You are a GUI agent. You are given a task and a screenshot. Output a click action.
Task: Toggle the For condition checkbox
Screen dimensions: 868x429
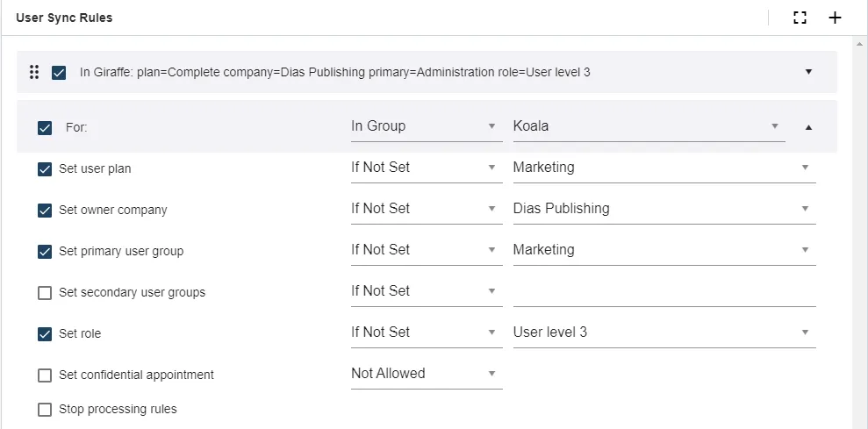coord(45,128)
